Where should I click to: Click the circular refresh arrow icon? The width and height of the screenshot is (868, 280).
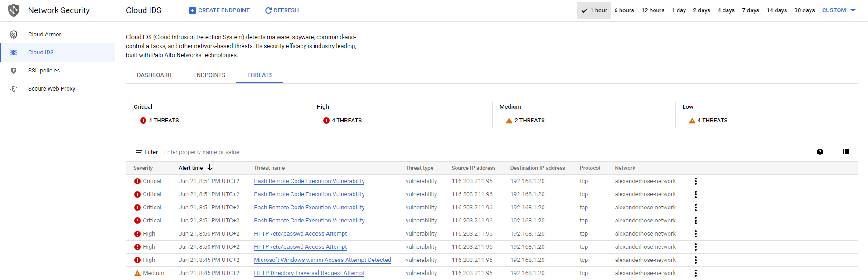pos(268,10)
